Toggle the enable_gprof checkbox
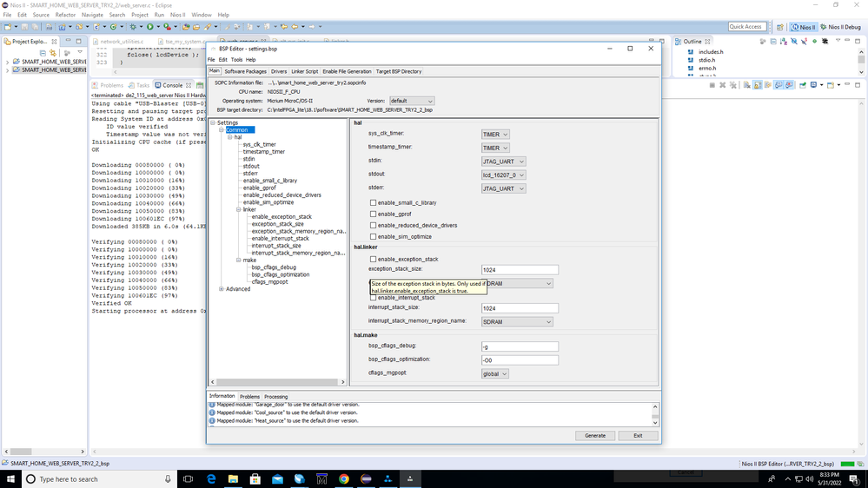 click(374, 214)
